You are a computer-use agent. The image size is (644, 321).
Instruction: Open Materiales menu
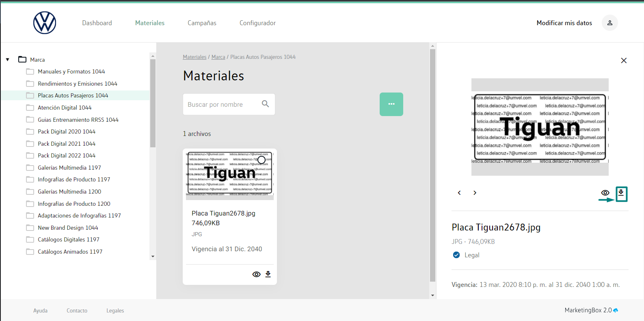pyautogui.click(x=150, y=23)
